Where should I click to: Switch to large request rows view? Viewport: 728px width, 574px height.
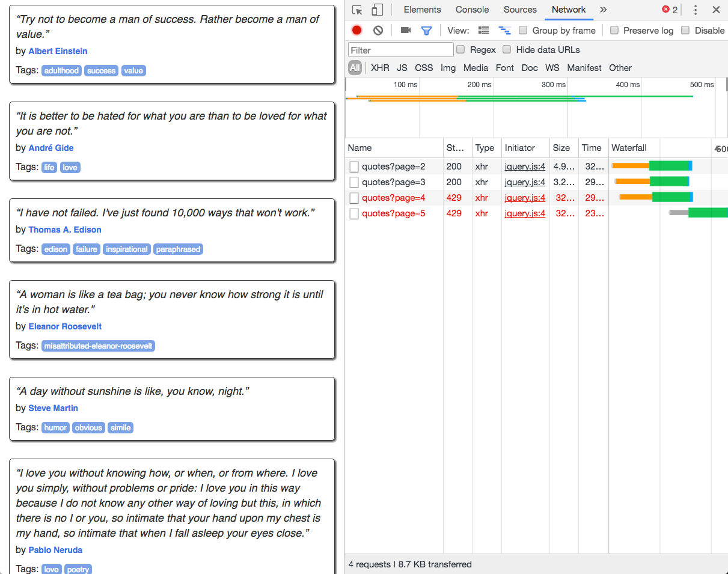coord(483,30)
